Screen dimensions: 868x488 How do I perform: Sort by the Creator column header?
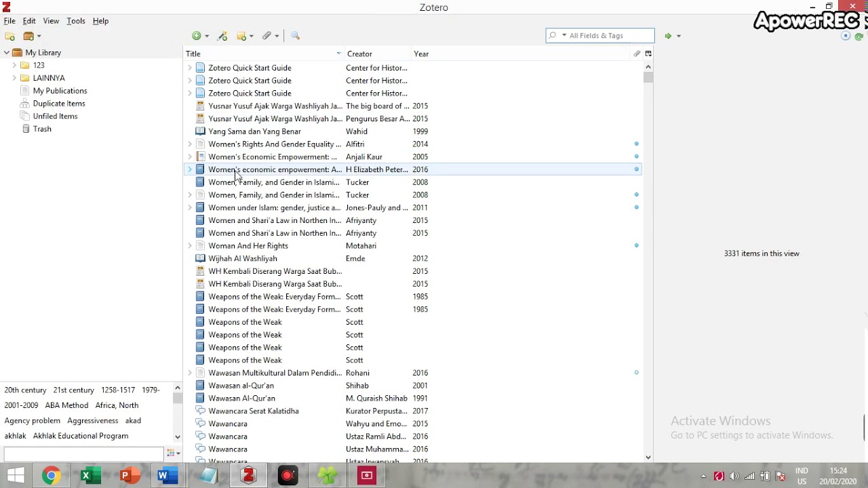click(378, 54)
